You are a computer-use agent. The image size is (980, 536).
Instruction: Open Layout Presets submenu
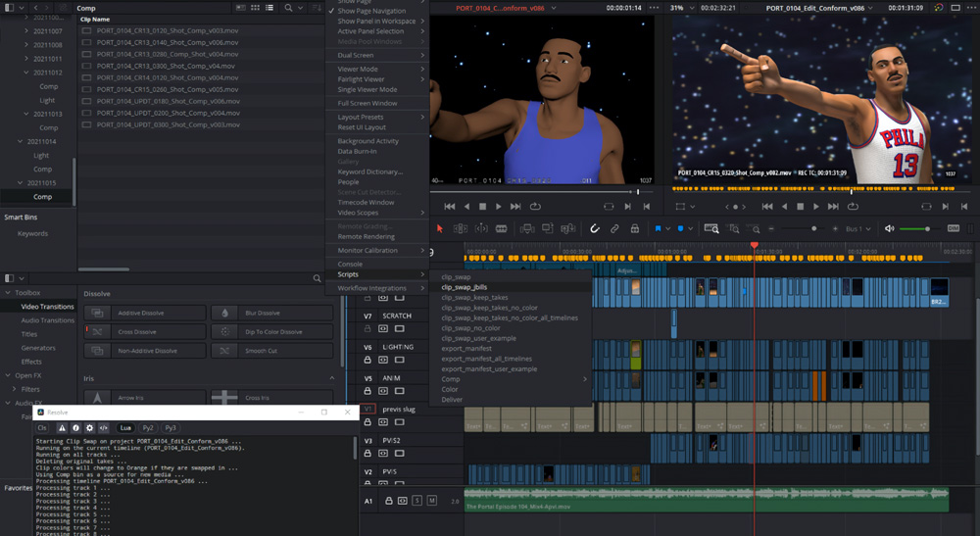tap(377, 117)
